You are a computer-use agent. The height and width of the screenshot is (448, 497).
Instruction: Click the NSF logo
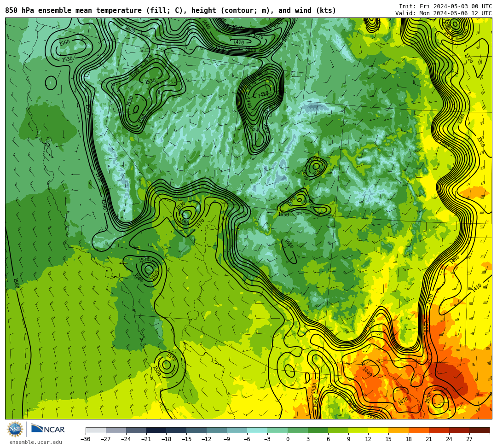[15, 430]
